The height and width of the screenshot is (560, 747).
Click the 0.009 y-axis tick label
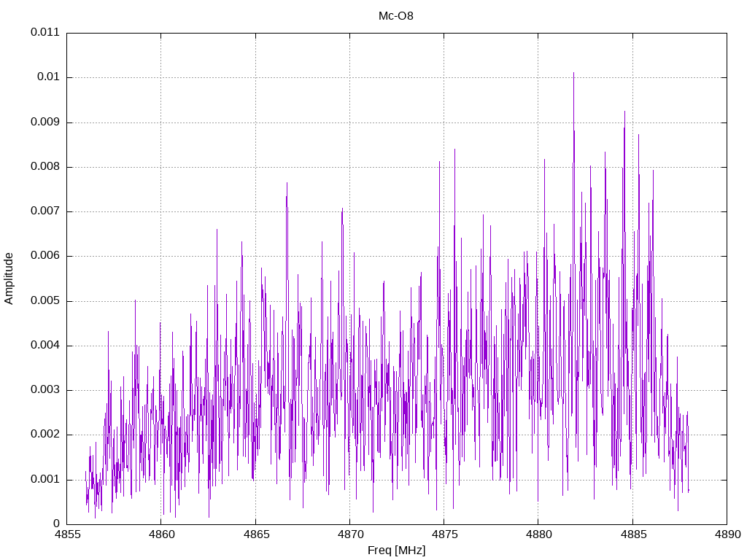(x=45, y=122)
